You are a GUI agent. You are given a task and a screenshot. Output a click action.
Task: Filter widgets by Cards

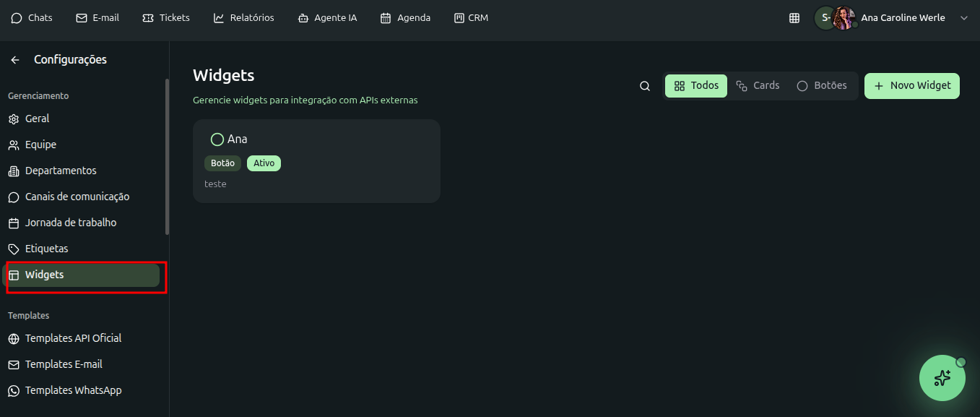(x=758, y=86)
